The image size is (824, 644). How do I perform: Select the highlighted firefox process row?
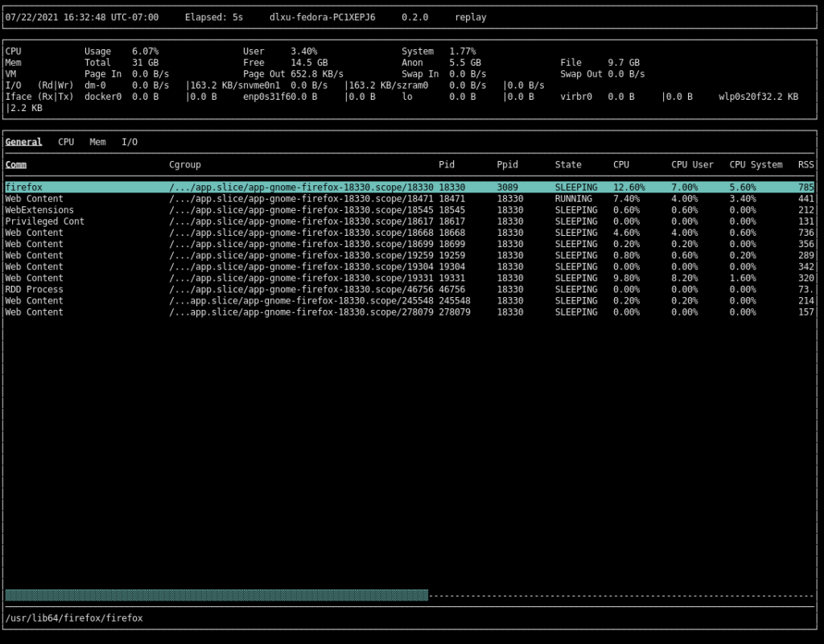point(24,188)
